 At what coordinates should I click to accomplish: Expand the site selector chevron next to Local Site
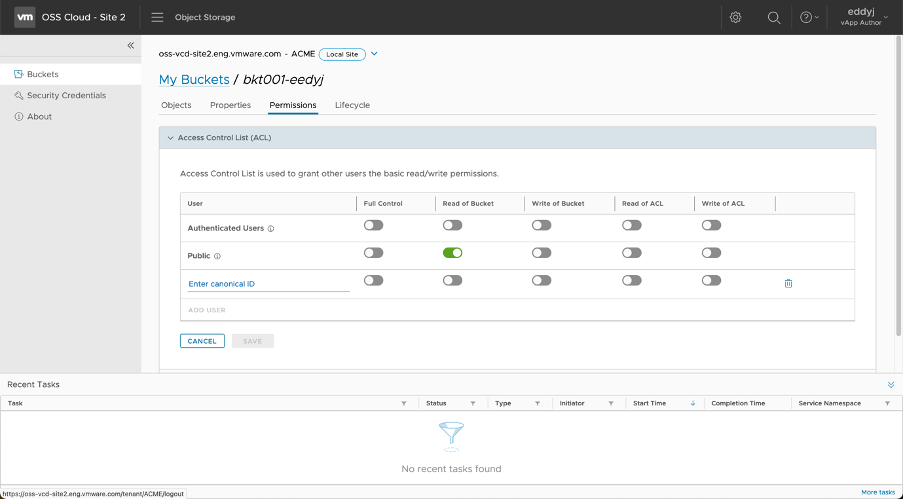pyautogui.click(x=374, y=54)
